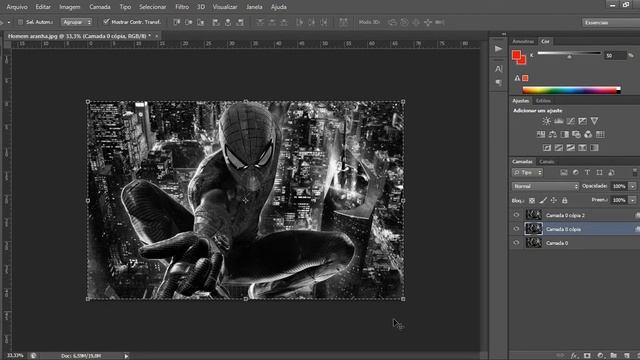The height and width of the screenshot is (360, 640).
Task: Add a Curves adjustment
Action: [571, 121]
